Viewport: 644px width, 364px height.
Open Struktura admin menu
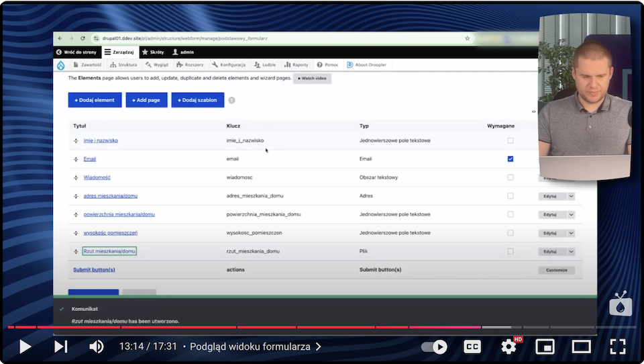[x=123, y=65]
